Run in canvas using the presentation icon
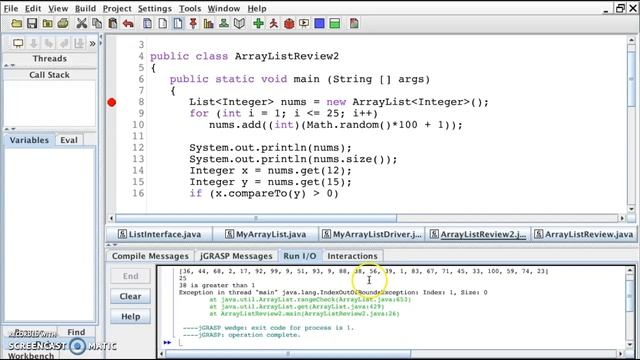640x360 pixels. (304, 24)
